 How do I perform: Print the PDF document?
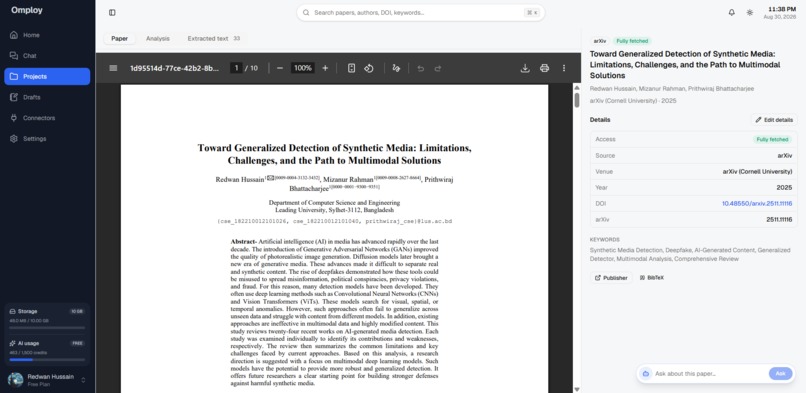pyautogui.click(x=544, y=68)
